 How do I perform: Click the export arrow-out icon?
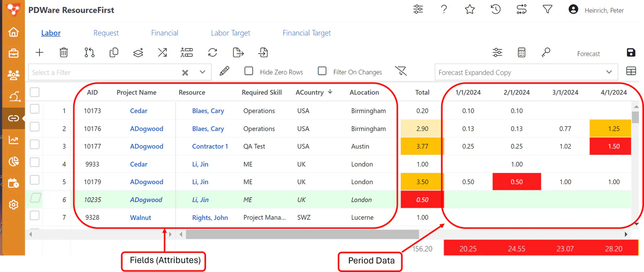tap(238, 52)
